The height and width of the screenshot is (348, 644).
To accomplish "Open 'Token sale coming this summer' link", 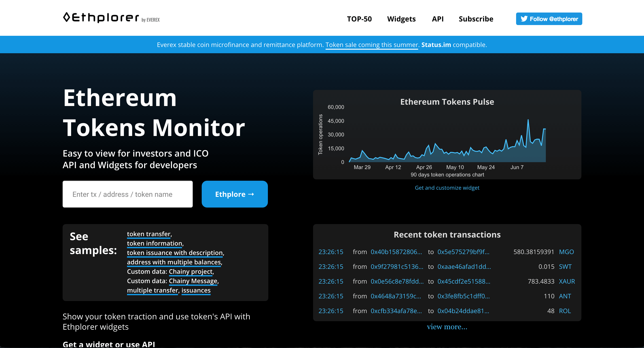I will click(x=372, y=45).
